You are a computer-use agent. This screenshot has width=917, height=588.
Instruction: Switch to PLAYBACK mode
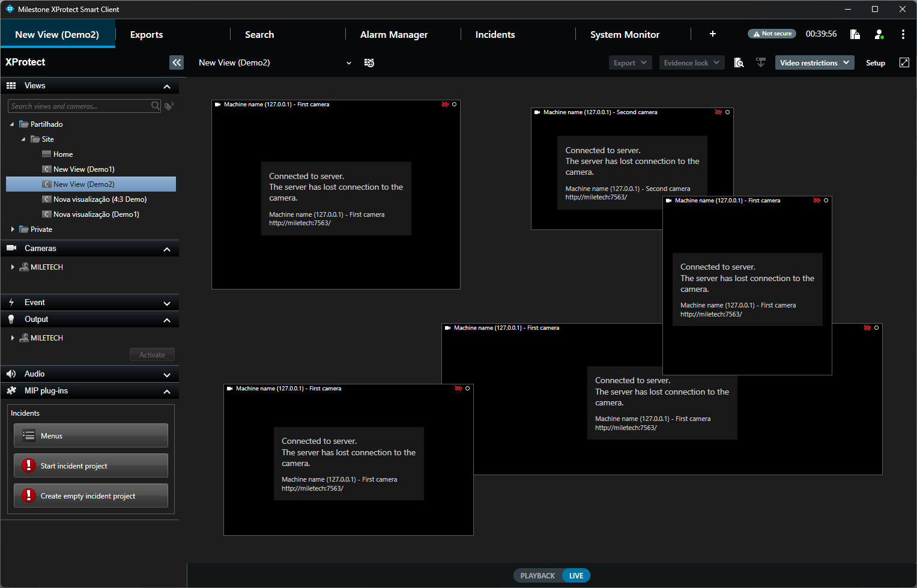coord(537,575)
